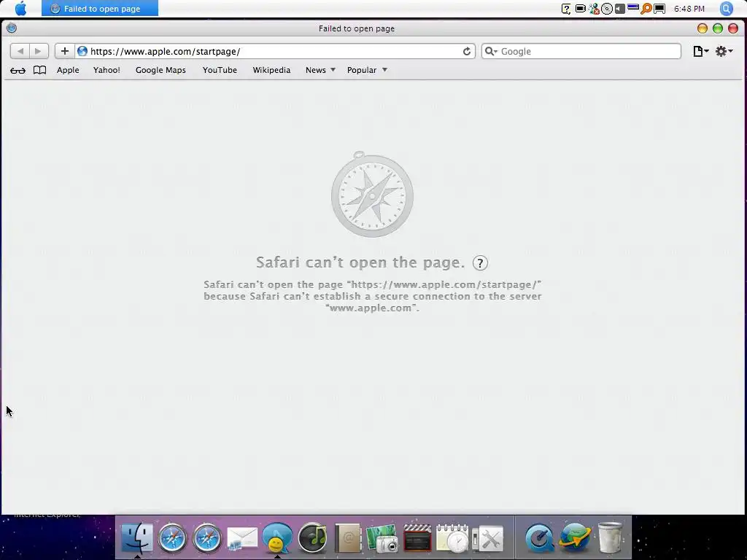The image size is (747, 560).
Task: Expand the Popular bookmarks folder
Action: tap(367, 70)
